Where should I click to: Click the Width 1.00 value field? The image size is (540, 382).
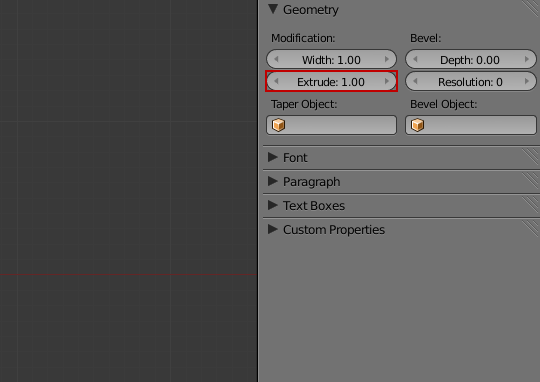click(x=331, y=59)
